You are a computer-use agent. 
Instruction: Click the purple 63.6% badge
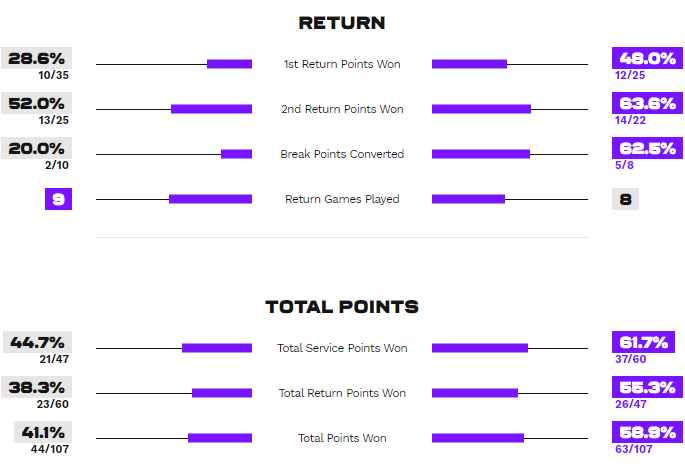coord(647,103)
